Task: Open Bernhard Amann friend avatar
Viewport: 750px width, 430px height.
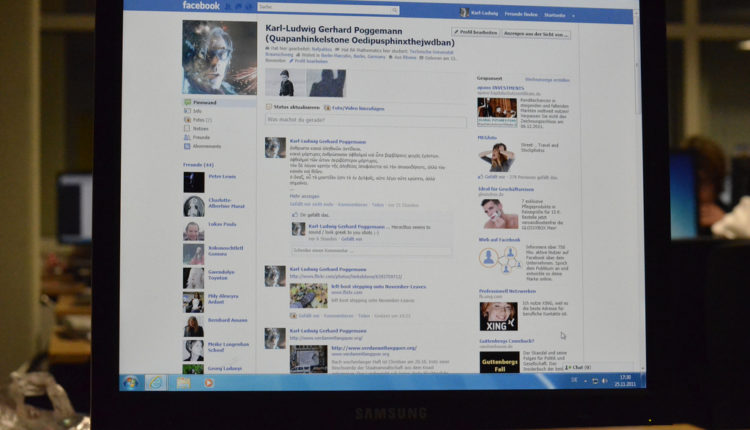Action: (193, 326)
